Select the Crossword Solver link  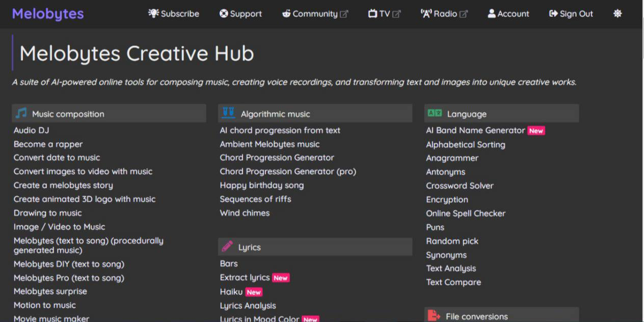[x=460, y=186]
